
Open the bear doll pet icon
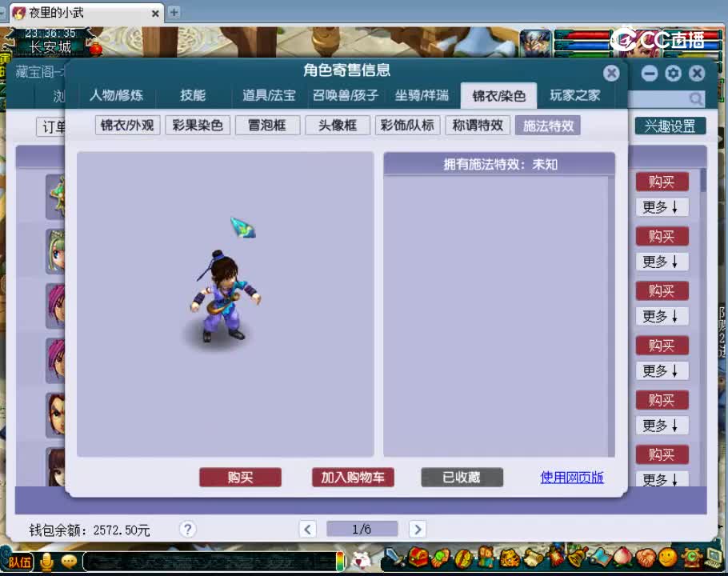[x=486, y=557]
